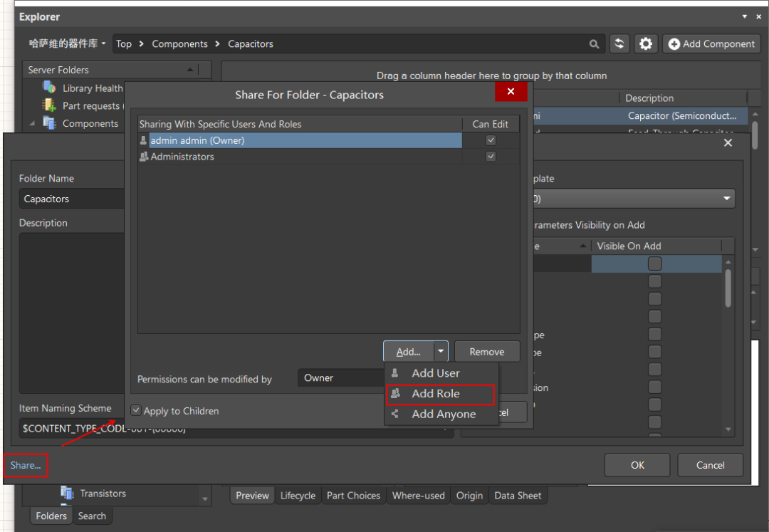Open the Data Sheet tab
Screen dimensions: 769x532
click(x=518, y=495)
